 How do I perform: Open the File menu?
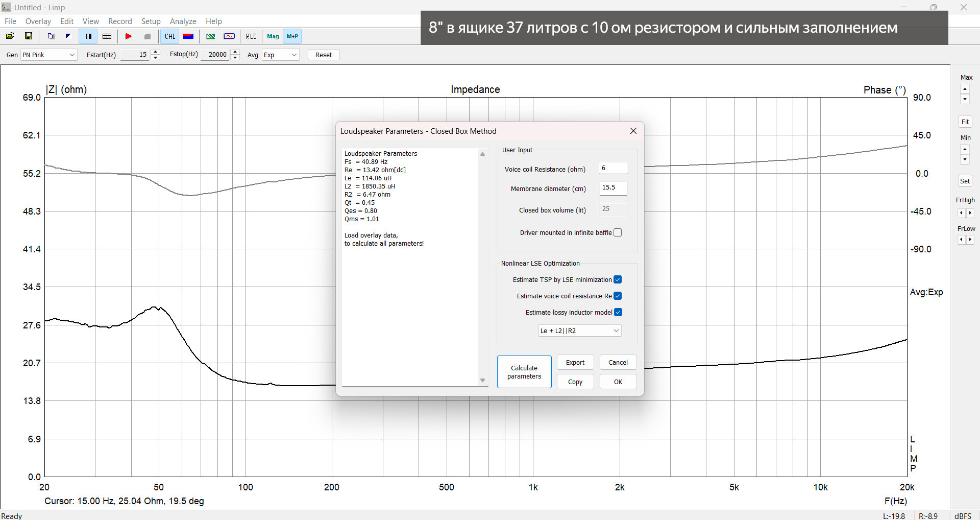coord(10,21)
